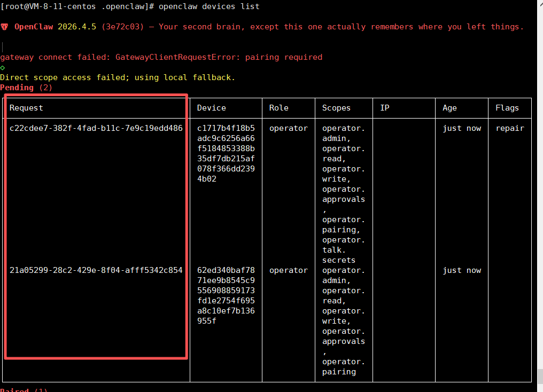Click request ID starting with 21a05299

point(96,270)
